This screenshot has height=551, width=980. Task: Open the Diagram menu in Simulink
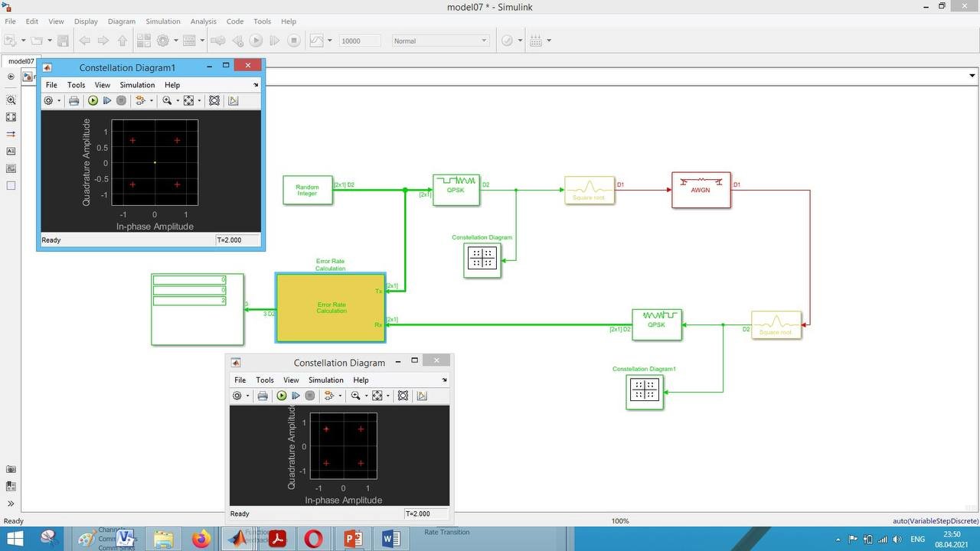pos(121,21)
